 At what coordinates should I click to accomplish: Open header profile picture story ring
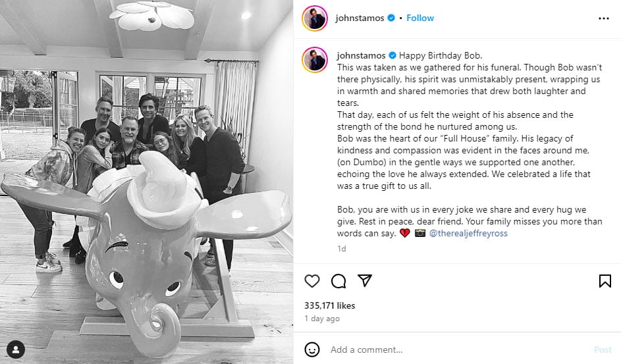[x=315, y=18]
